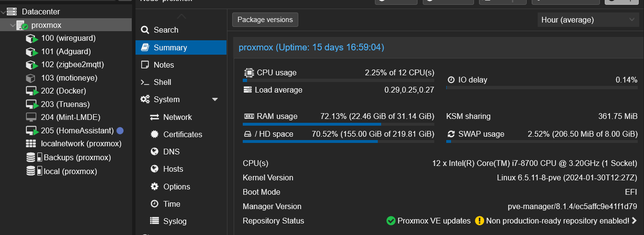Image resolution: width=644 pixels, height=235 pixels.
Task: Click the DNS globe icon
Action: pyautogui.click(x=154, y=152)
